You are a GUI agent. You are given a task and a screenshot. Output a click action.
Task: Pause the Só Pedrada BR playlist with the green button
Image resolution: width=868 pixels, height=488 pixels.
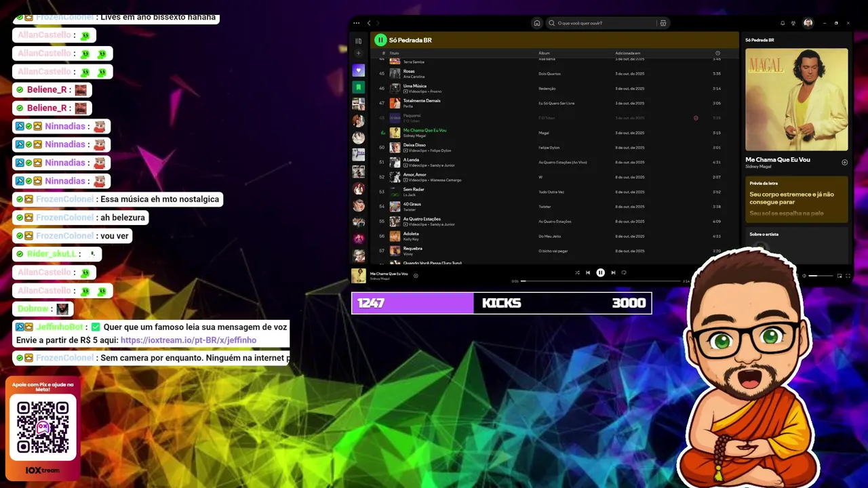coord(380,40)
